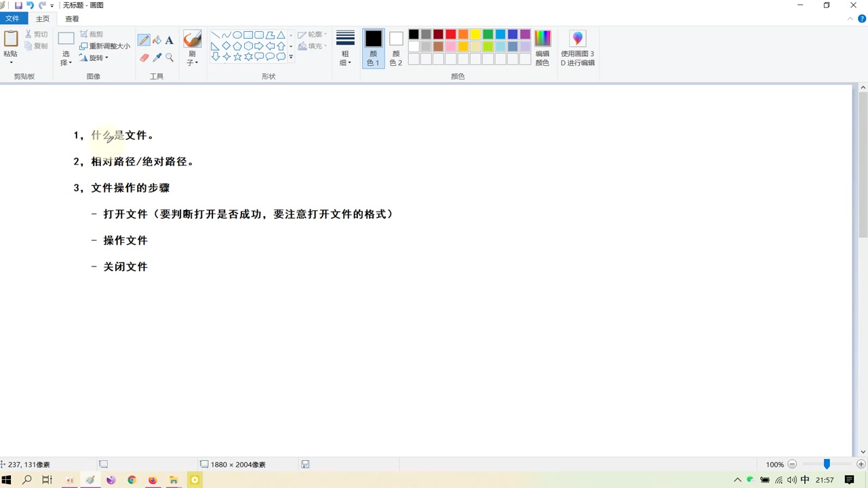Open Chrome from the taskbar
Image resolution: width=868 pixels, height=488 pixels.
(132, 480)
